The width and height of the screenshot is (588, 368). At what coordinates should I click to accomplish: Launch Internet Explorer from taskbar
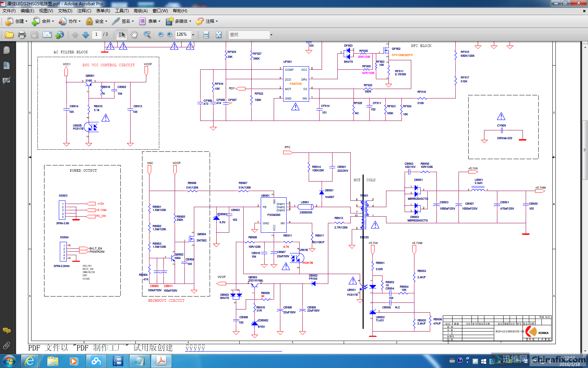coord(30,361)
